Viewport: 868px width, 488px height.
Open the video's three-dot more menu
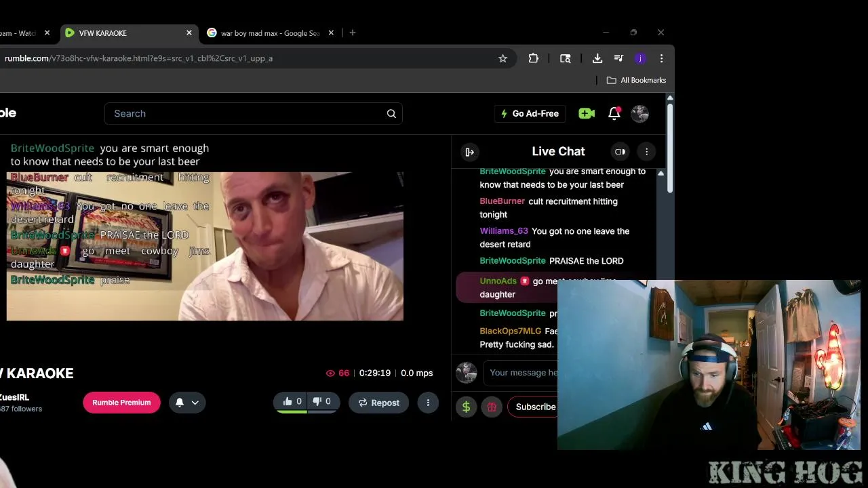(428, 403)
